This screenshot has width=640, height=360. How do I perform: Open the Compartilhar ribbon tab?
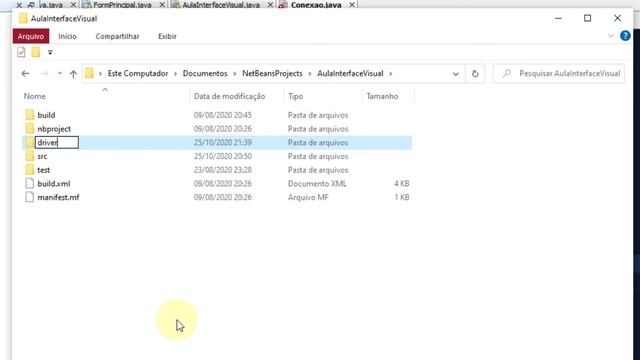tap(118, 36)
